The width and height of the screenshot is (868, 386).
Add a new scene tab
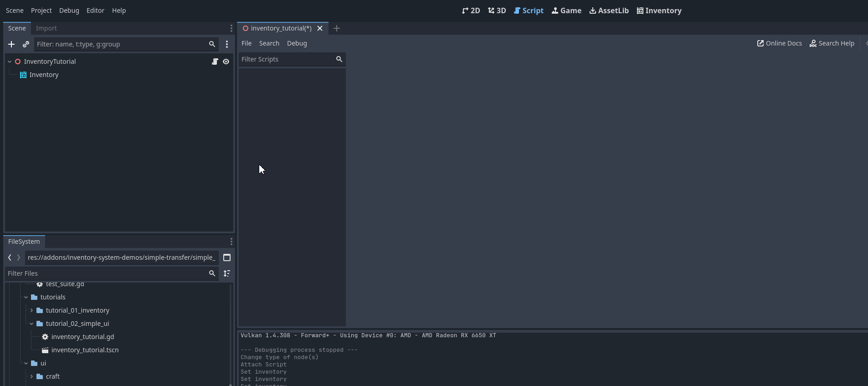[x=337, y=28]
